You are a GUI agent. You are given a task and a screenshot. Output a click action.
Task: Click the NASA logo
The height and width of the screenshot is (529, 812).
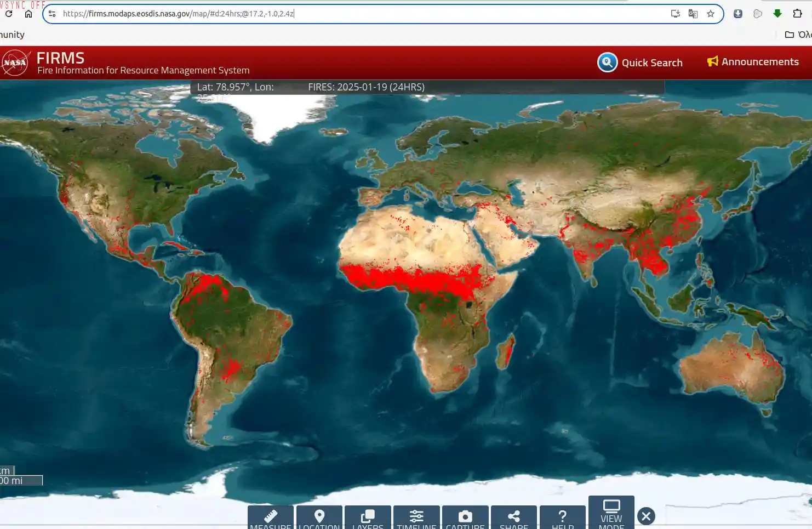15,62
